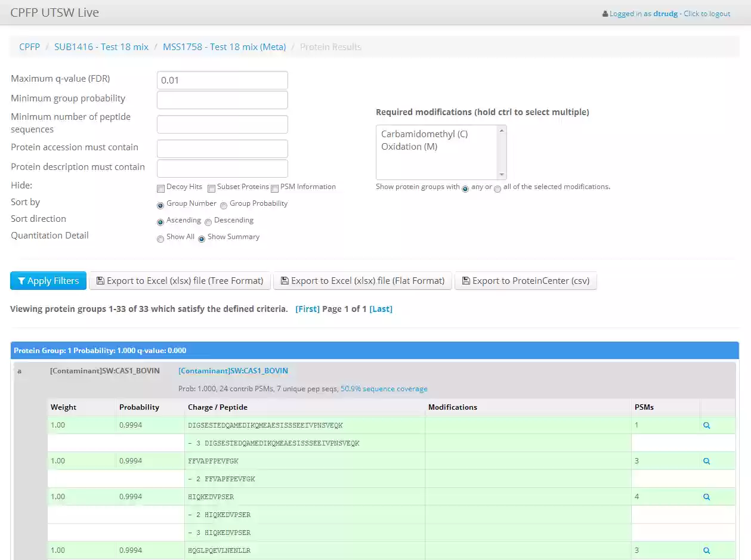
Task: View PSM details for FFVAPFPEVFGK
Action: click(706, 460)
